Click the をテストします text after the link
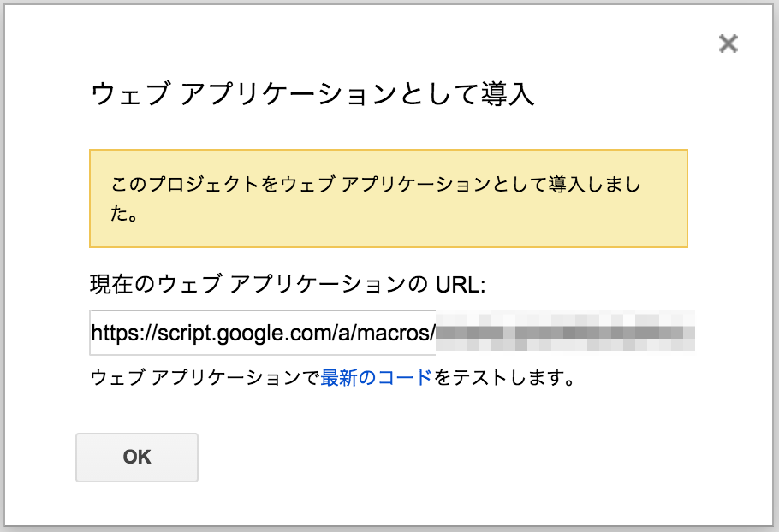This screenshot has width=779, height=532. point(503,378)
